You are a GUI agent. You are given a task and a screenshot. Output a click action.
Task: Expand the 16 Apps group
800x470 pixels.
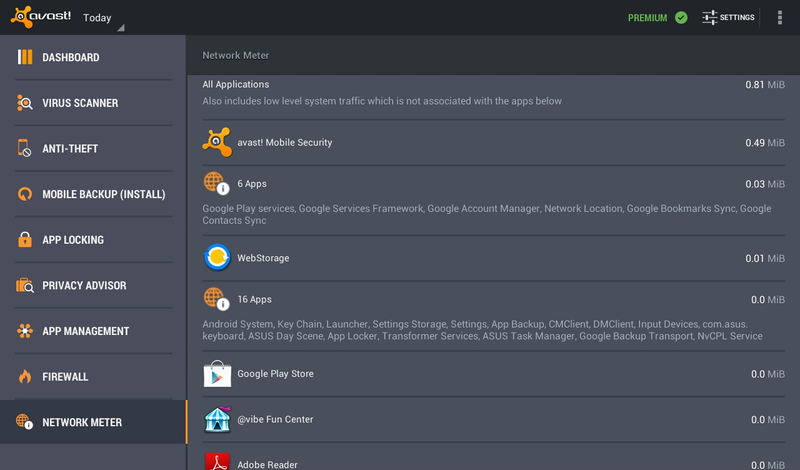coord(493,316)
